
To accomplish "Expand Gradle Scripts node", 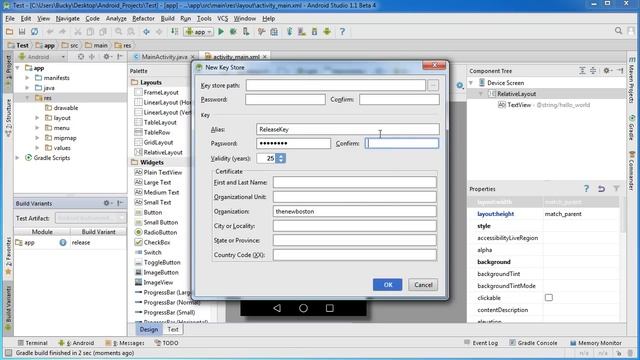I will [x=18, y=158].
